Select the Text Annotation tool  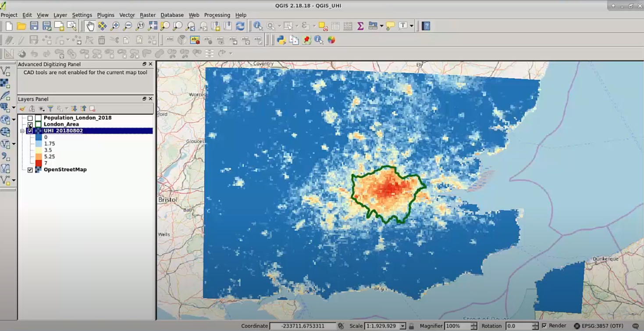click(x=403, y=26)
